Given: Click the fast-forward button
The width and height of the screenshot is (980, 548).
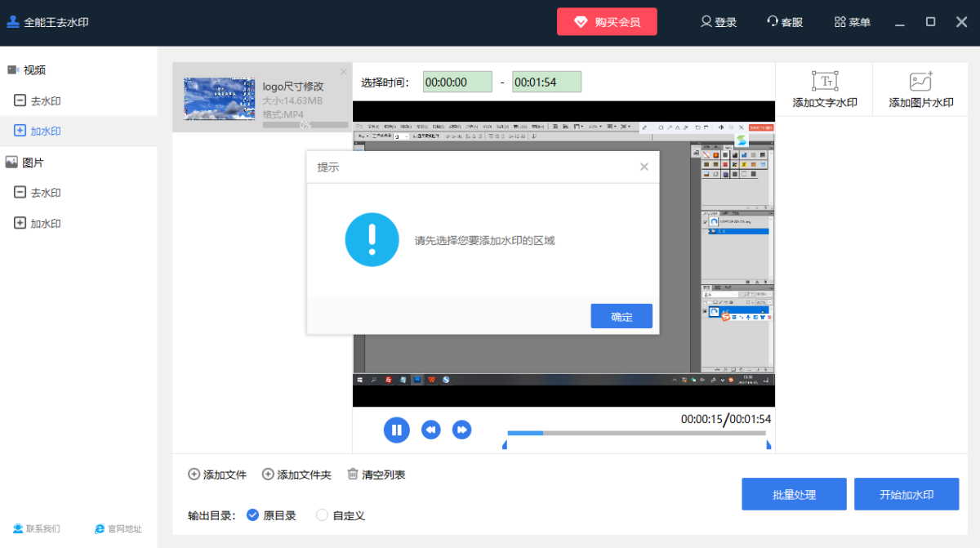Looking at the screenshot, I should [x=462, y=430].
